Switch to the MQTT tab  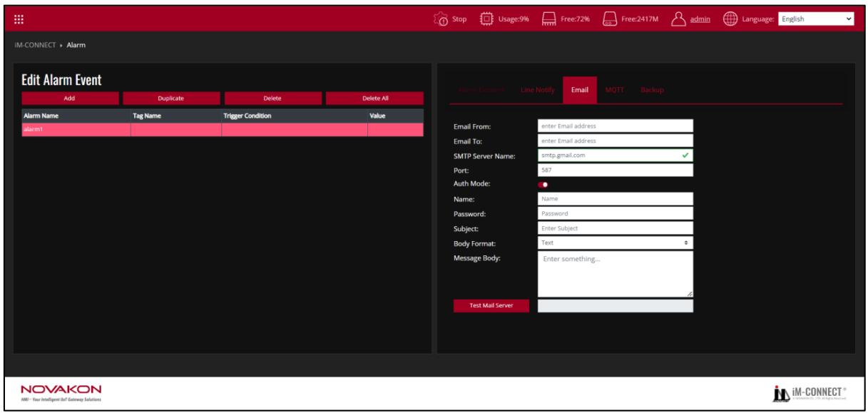(x=616, y=90)
